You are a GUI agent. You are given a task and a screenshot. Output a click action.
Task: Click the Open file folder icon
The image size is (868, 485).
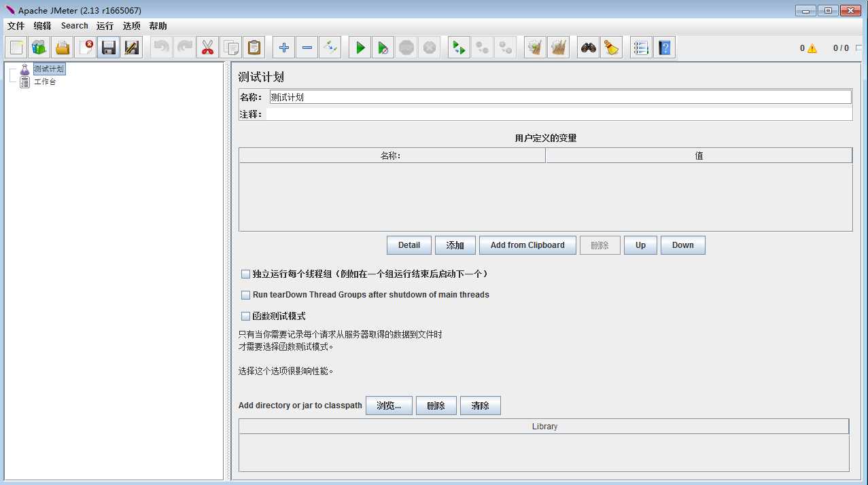click(63, 48)
